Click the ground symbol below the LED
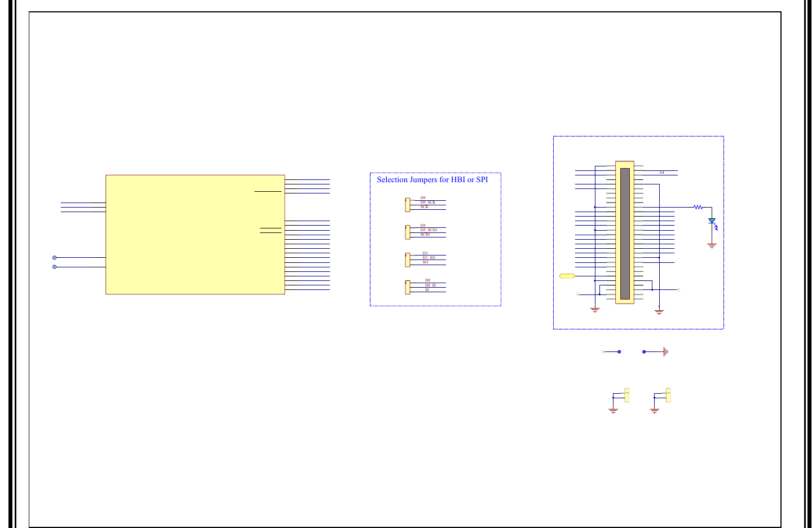The image size is (812, 528). (x=712, y=245)
